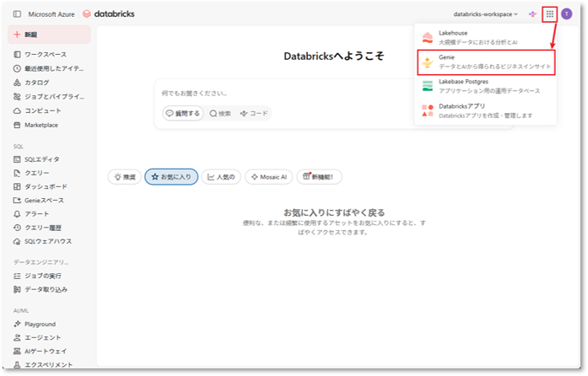The image size is (588, 376).
Task: Click the Genieスペース icon
Action: click(x=17, y=200)
